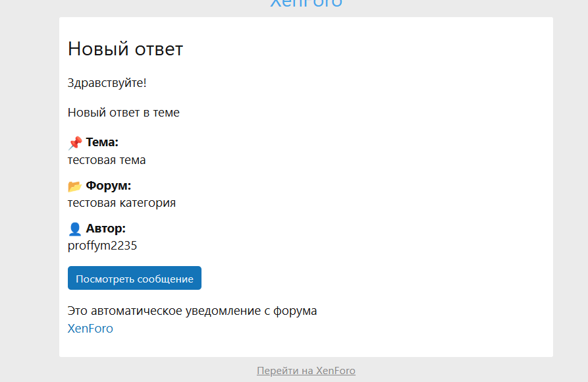Select the thread name тестовая тема
The width and height of the screenshot is (588, 382).
[107, 160]
